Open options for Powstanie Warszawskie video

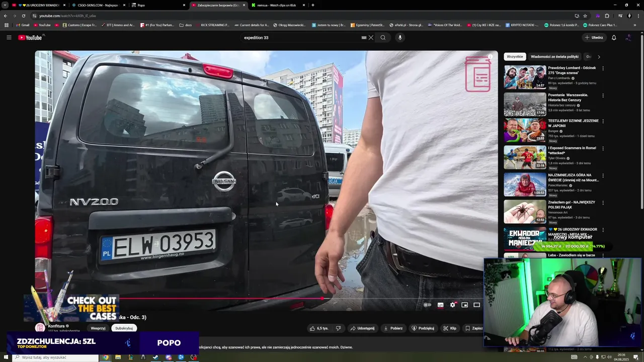[603, 96]
